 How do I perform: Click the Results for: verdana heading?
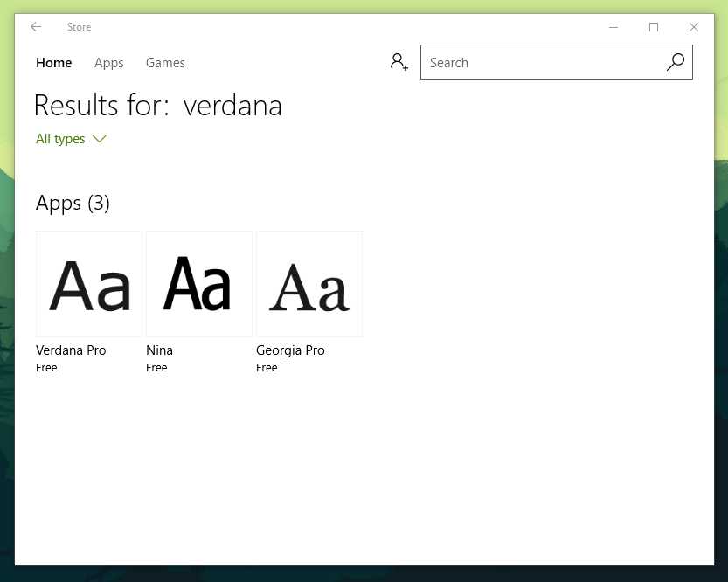point(158,106)
